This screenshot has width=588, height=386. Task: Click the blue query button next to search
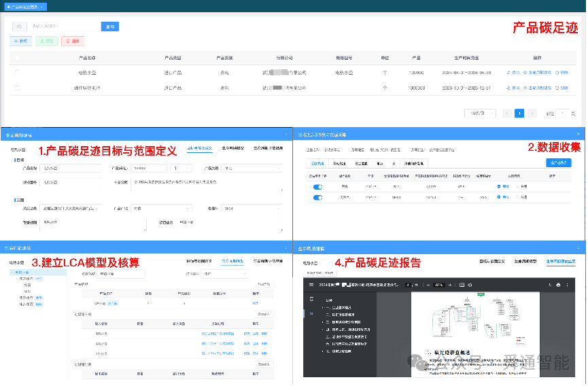tap(110, 27)
